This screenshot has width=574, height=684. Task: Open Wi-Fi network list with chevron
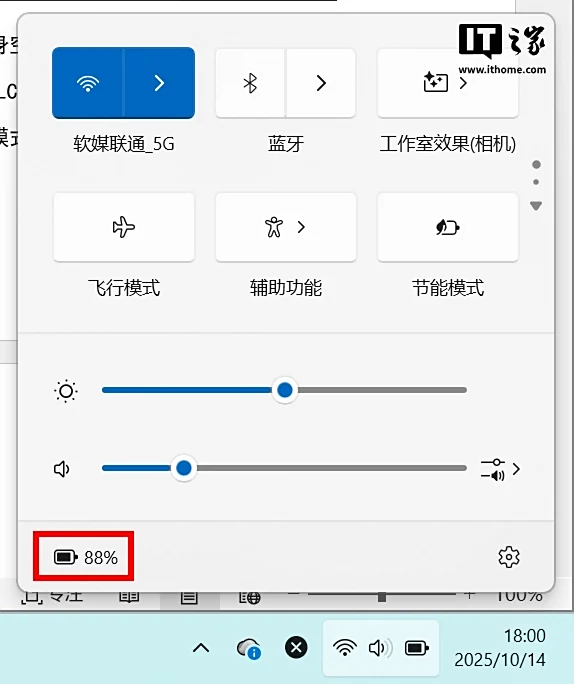[x=160, y=83]
